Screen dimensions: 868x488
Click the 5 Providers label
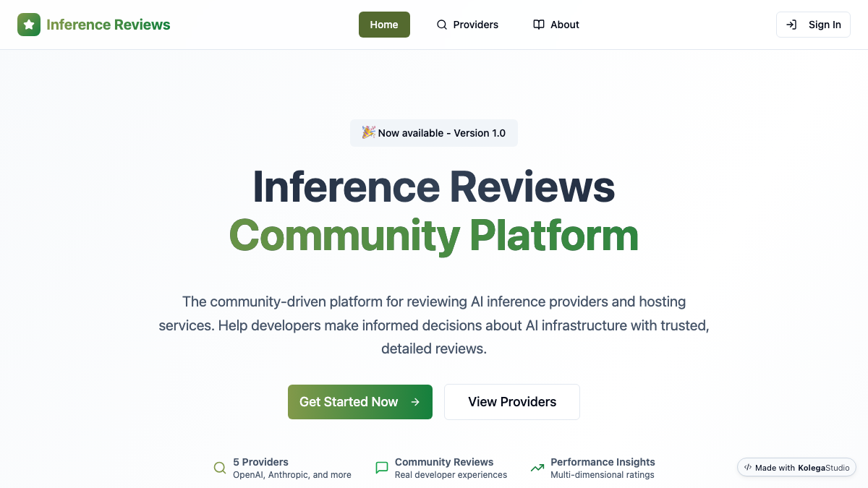point(260,462)
